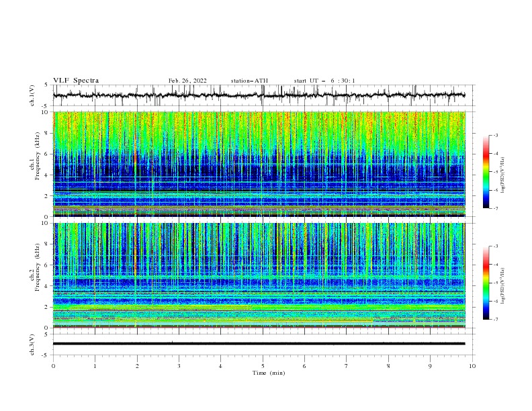Click inside the ch.2 spectrogram panel
Image resolution: width=532 pixels, height=411 pixels.
click(259, 275)
